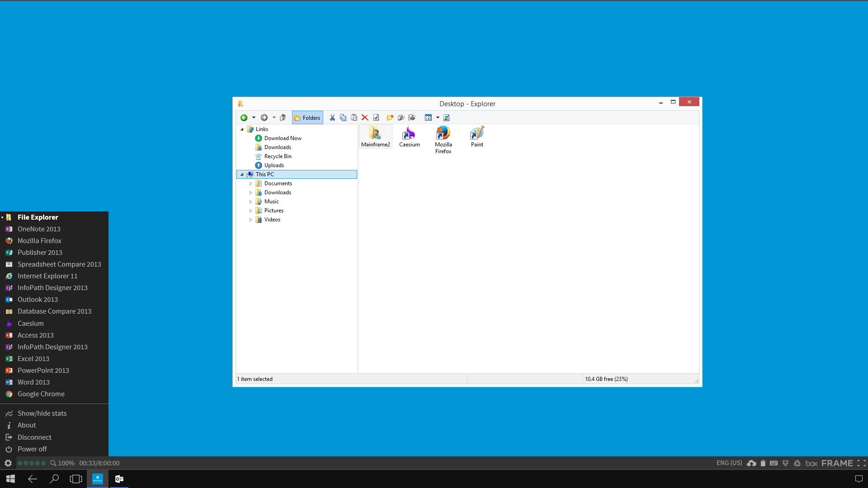
Task: Refresh the Explorer view
Action: tap(446, 117)
